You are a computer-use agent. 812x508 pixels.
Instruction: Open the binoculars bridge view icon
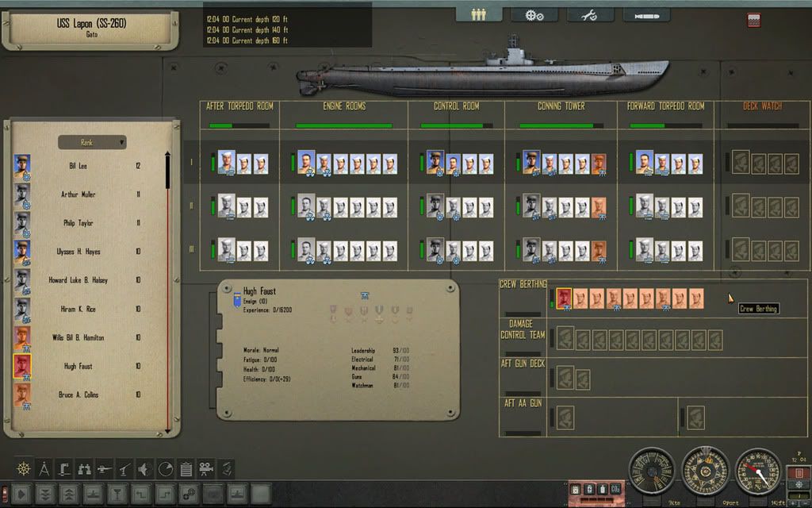point(84,469)
